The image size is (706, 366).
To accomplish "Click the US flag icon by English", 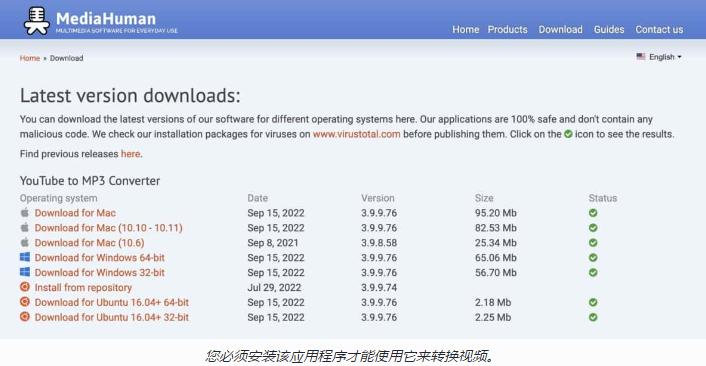I will [x=641, y=57].
